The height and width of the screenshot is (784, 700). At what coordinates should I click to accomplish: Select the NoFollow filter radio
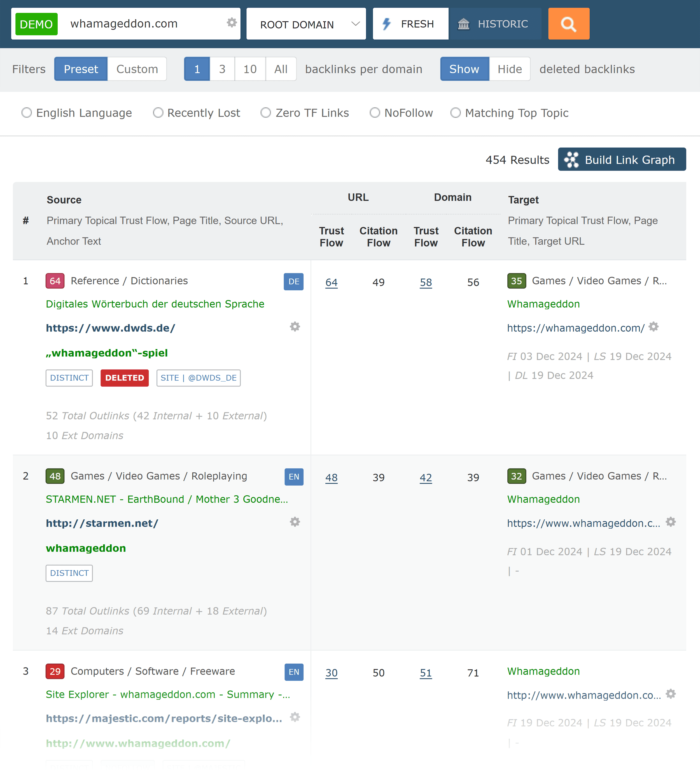click(x=375, y=113)
